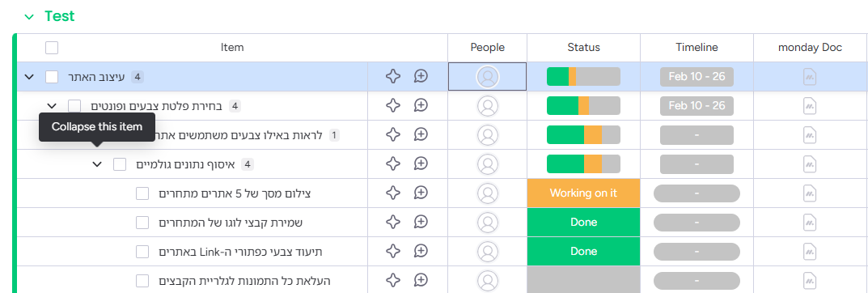Open monday Doc icon in עיצוב האתר row

coord(810,76)
